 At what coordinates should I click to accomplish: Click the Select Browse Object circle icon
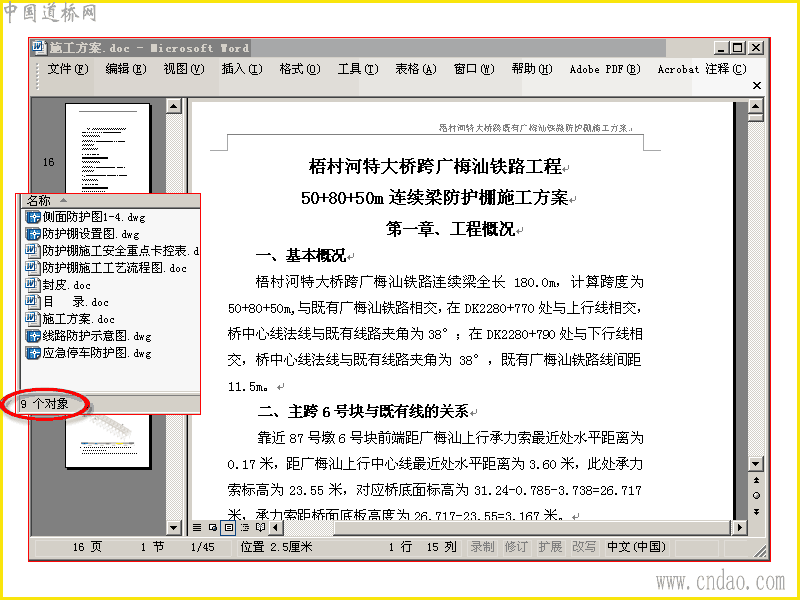tap(756, 495)
